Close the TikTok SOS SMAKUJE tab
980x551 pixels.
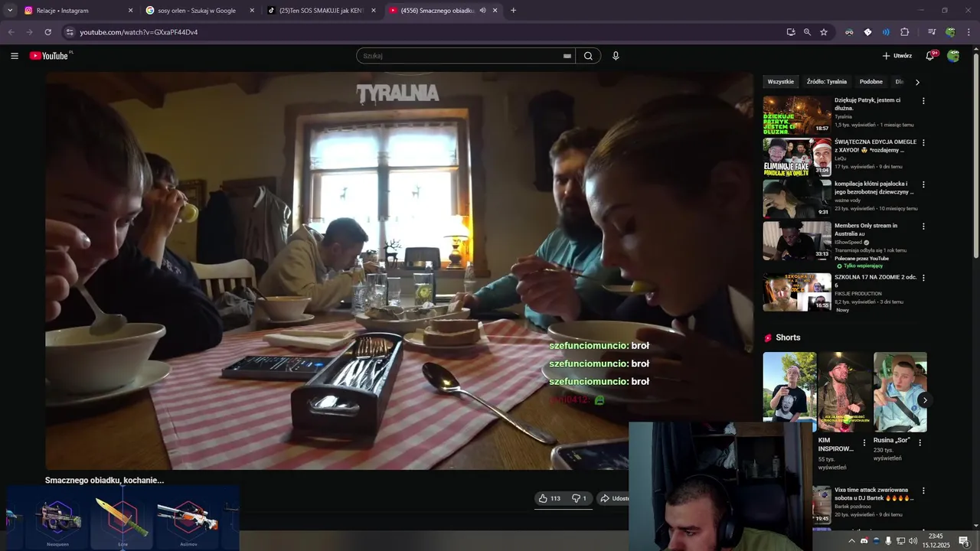pos(374,11)
